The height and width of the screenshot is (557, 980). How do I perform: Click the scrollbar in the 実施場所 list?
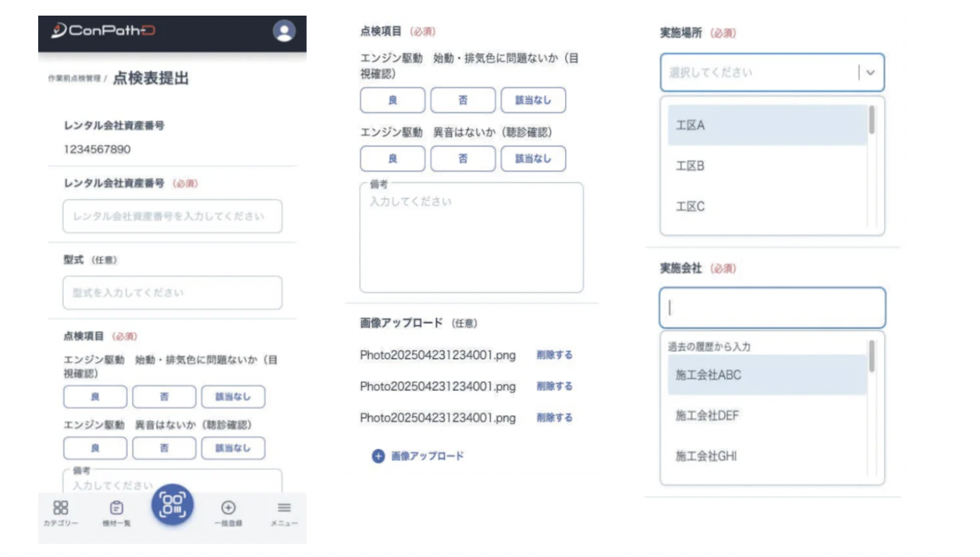coord(872,121)
